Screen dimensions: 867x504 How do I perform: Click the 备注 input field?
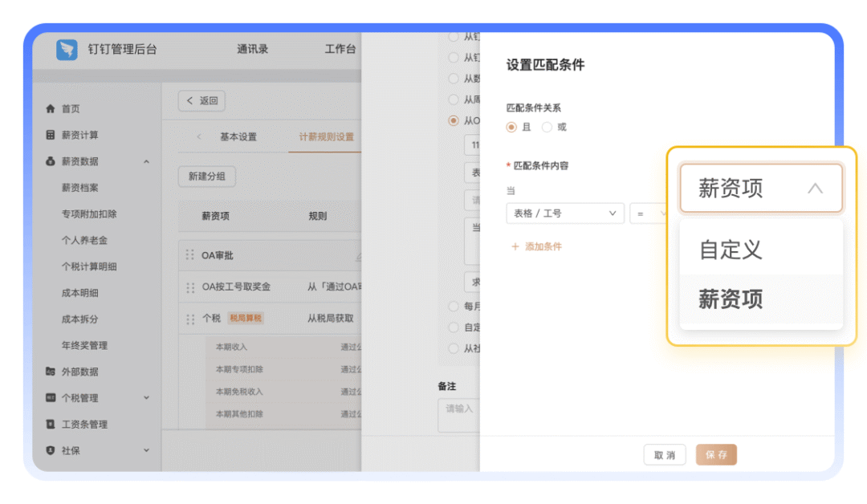pyautogui.click(x=459, y=415)
